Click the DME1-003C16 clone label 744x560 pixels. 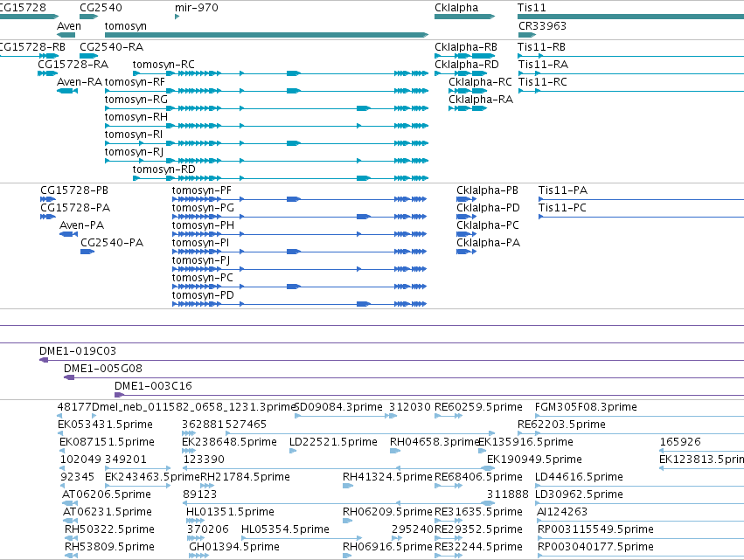[x=153, y=386]
